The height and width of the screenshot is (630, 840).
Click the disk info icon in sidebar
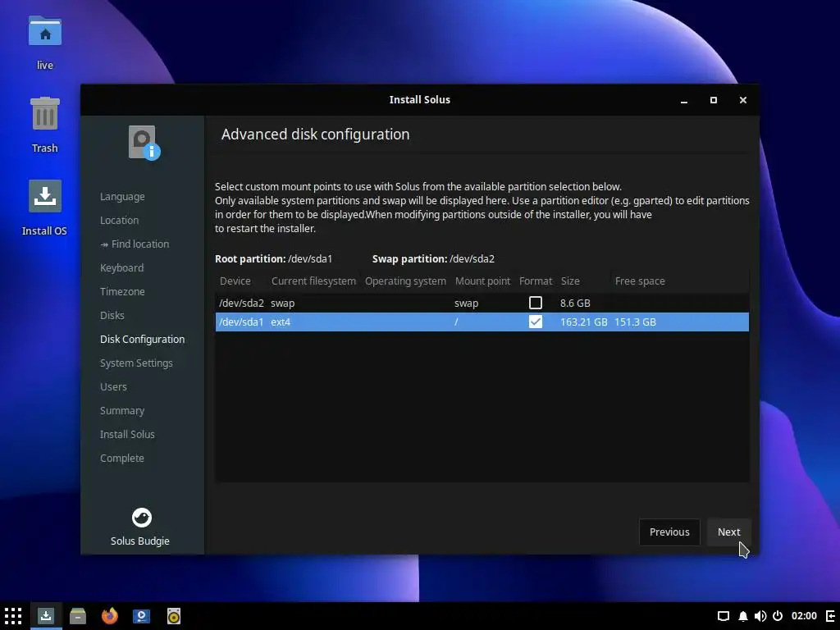[144, 143]
